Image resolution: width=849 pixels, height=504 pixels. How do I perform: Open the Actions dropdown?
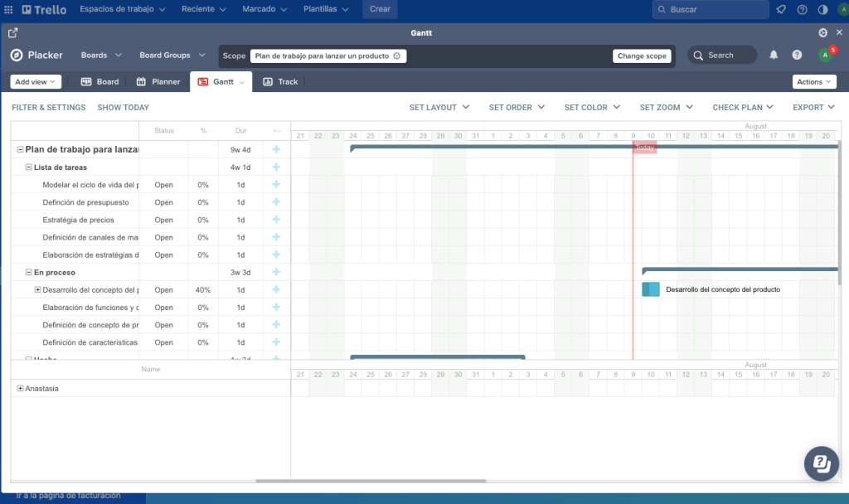click(813, 82)
